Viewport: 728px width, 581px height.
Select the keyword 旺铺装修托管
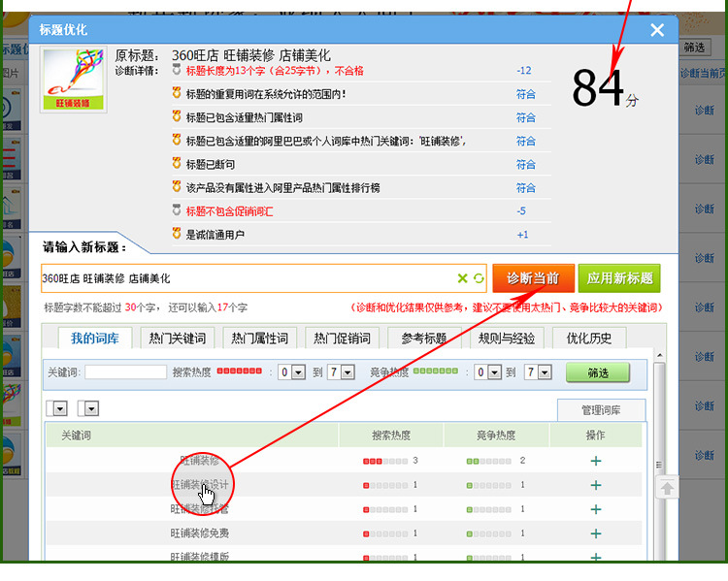coord(200,509)
